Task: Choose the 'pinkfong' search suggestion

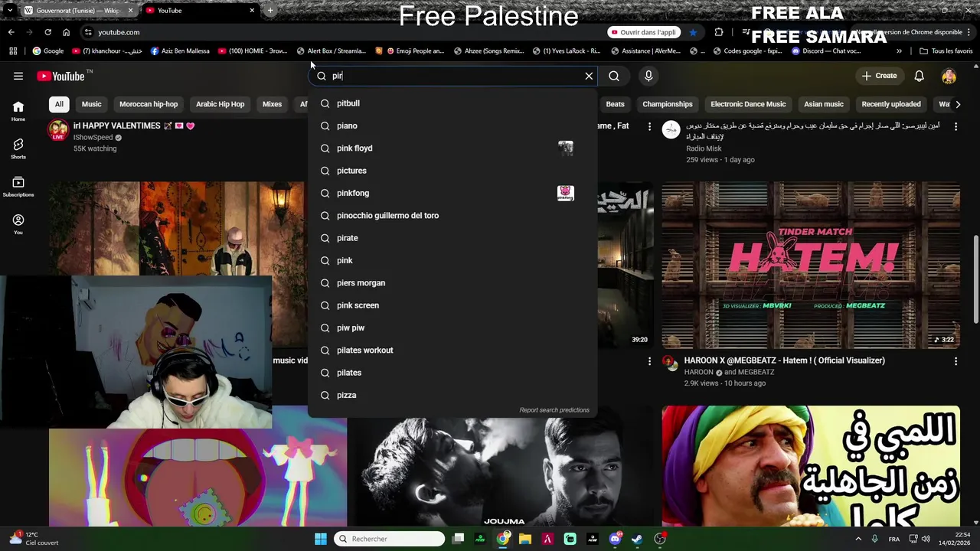Action: pos(452,193)
